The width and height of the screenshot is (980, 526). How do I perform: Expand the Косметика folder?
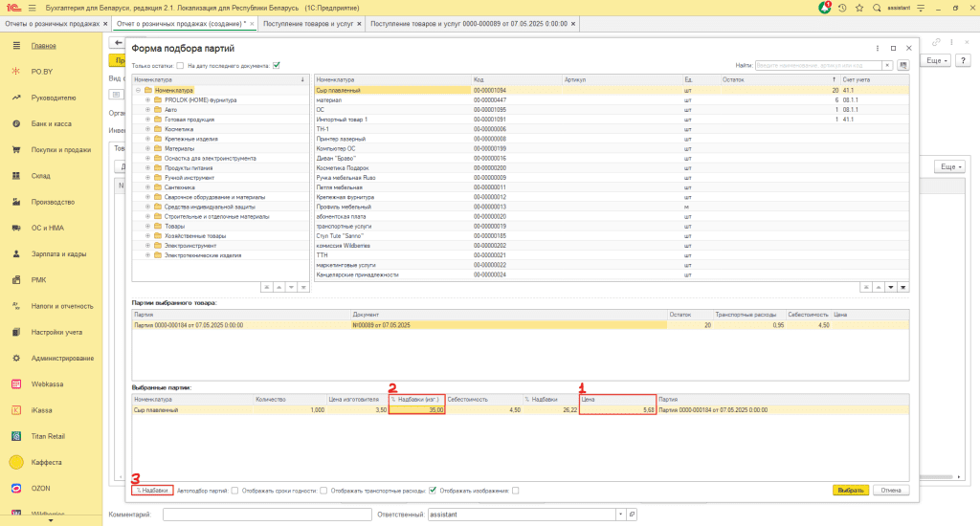coord(148,129)
